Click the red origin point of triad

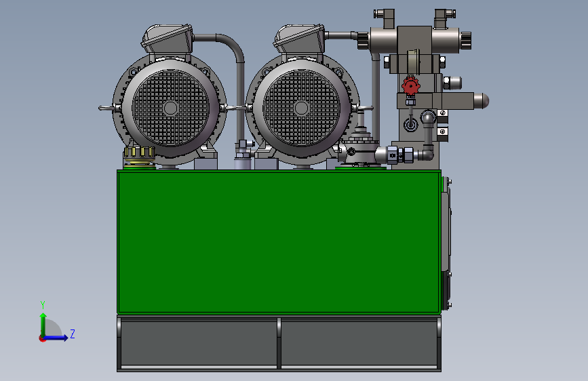(x=42, y=338)
